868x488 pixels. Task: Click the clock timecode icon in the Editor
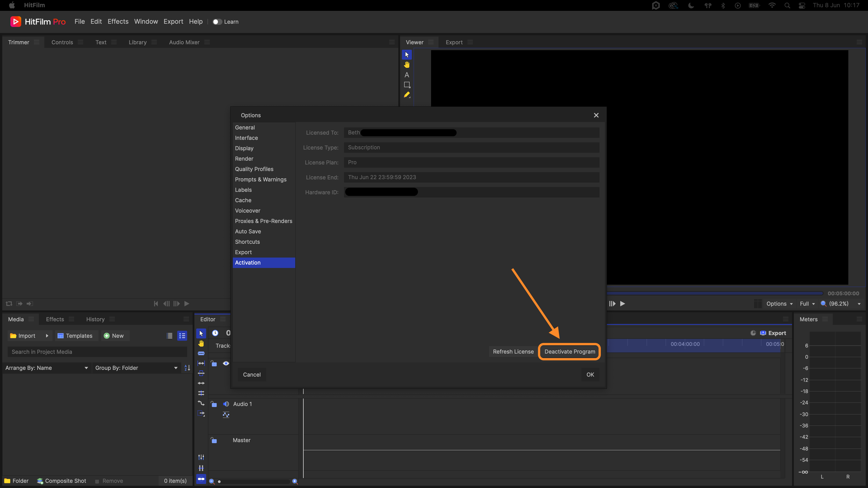(x=215, y=333)
